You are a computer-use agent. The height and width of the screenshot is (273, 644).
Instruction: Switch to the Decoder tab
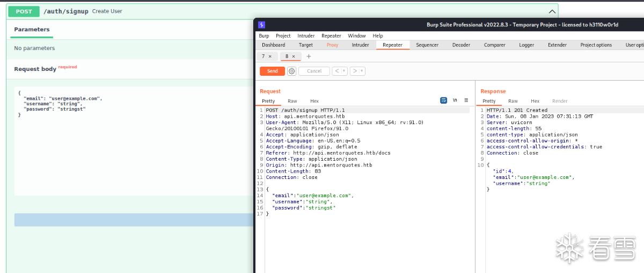pyautogui.click(x=461, y=45)
